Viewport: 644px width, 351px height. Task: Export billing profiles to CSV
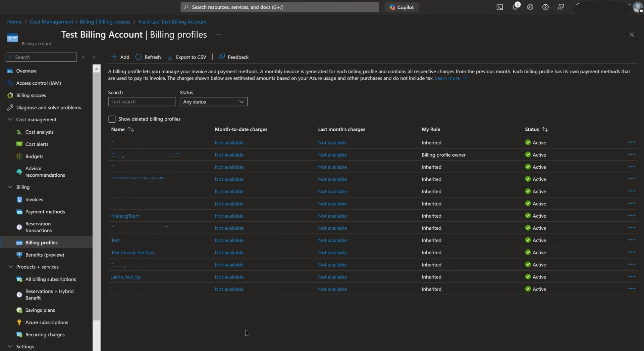(x=187, y=57)
